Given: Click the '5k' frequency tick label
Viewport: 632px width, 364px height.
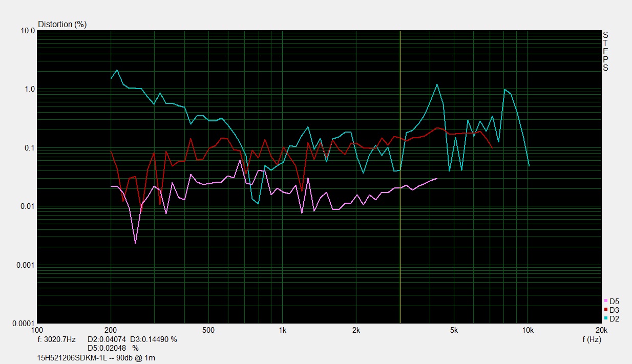Looking at the screenshot, I should (454, 330).
